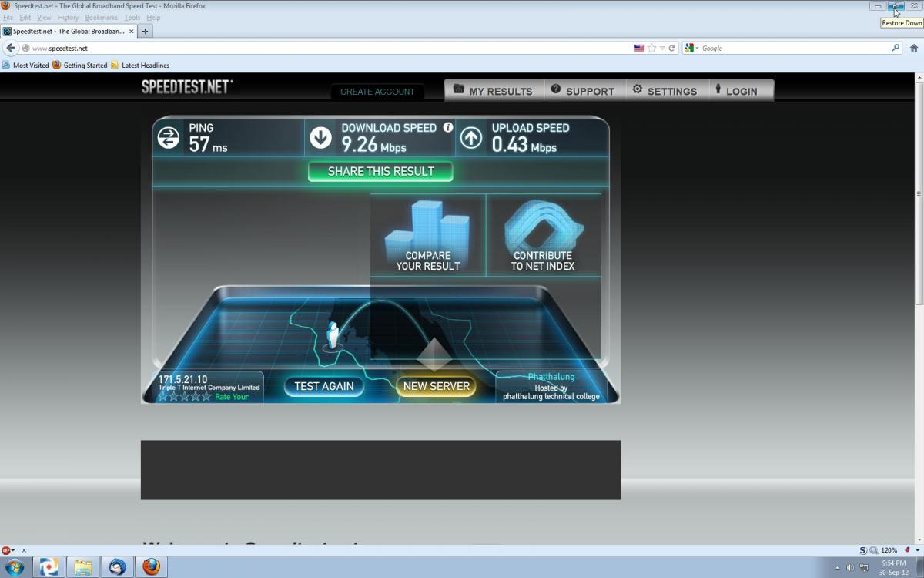Viewport: 924px width, 578px height.
Task: Rate your ISP using the stars
Action: click(184, 397)
